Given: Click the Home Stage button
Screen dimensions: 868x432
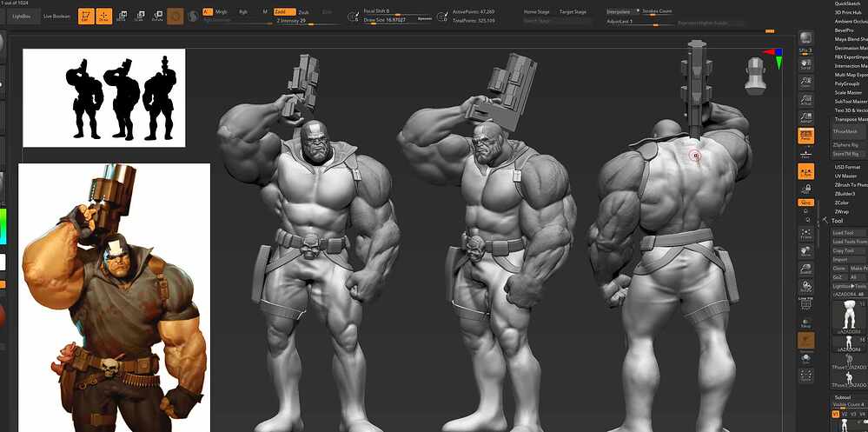Looking at the screenshot, I should [534, 11].
